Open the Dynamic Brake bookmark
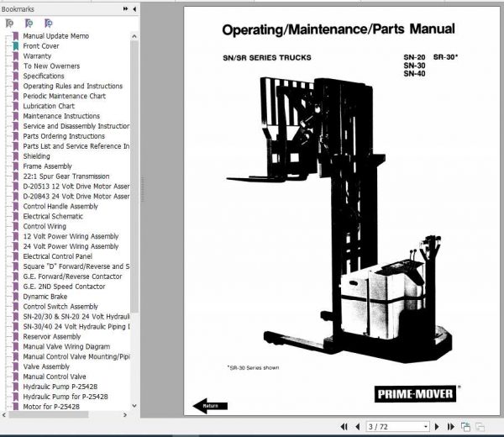Screen dimensions: 504x437 click(45, 296)
